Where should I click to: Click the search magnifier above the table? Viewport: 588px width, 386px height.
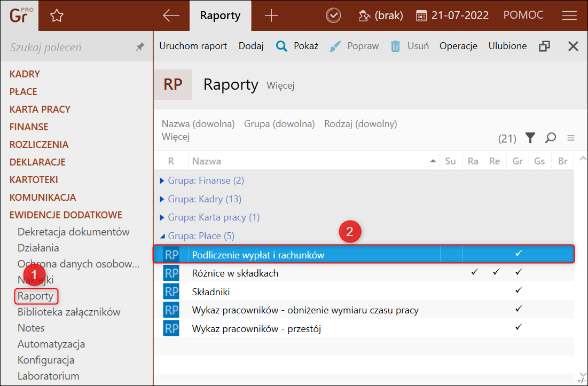coord(550,138)
